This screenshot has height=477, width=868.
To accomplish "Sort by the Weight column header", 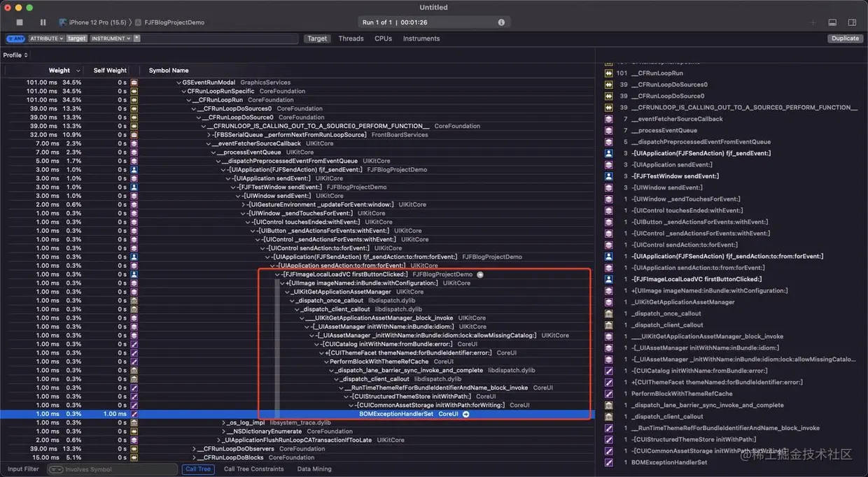I will pyautogui.click(x=59, y=70).
